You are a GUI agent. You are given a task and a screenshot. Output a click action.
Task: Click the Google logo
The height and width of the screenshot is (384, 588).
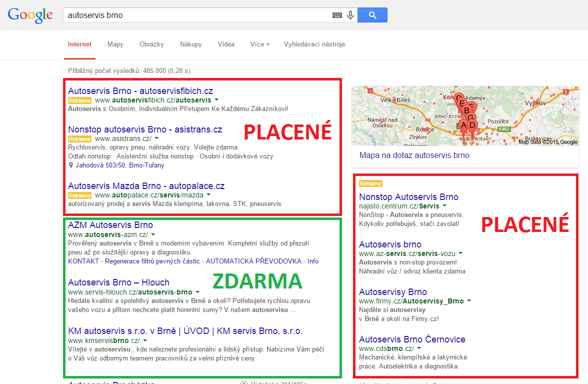30,15
